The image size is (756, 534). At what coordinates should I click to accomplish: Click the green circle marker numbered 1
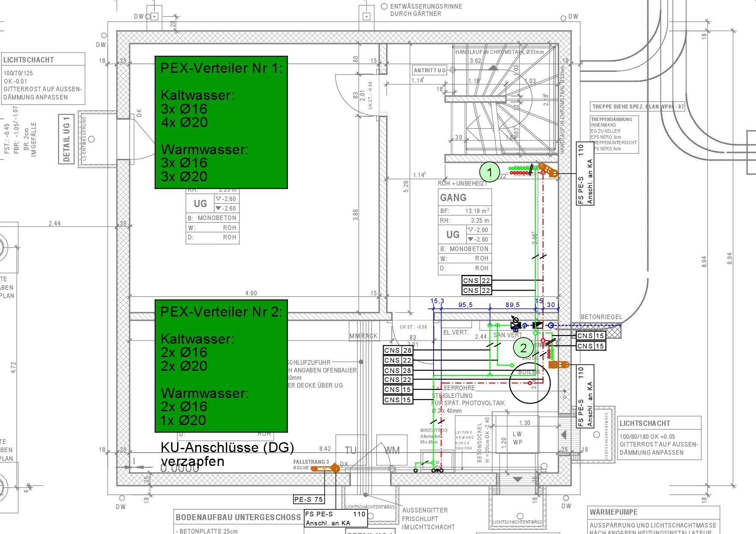pos(489,172)
